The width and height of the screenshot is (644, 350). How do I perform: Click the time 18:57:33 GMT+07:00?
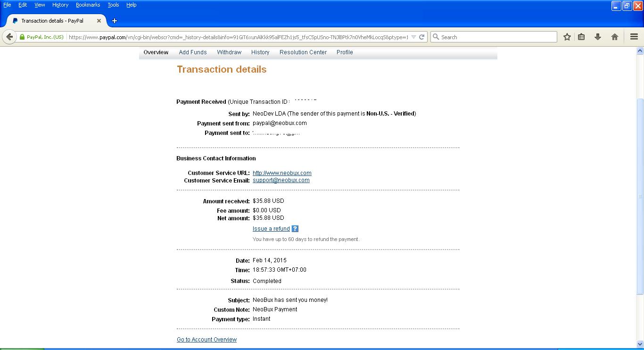[280, 270]
